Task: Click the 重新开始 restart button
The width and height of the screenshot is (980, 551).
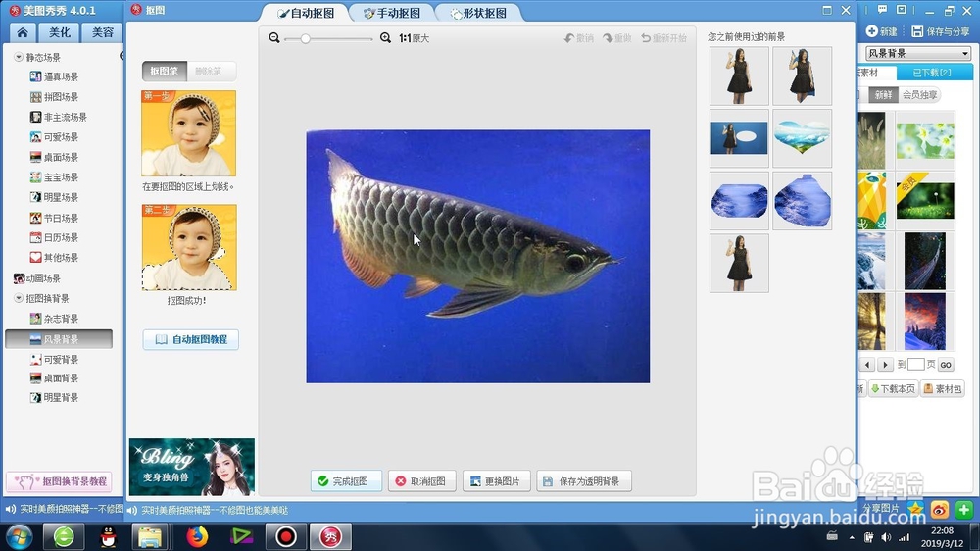Action: [663, 38]
